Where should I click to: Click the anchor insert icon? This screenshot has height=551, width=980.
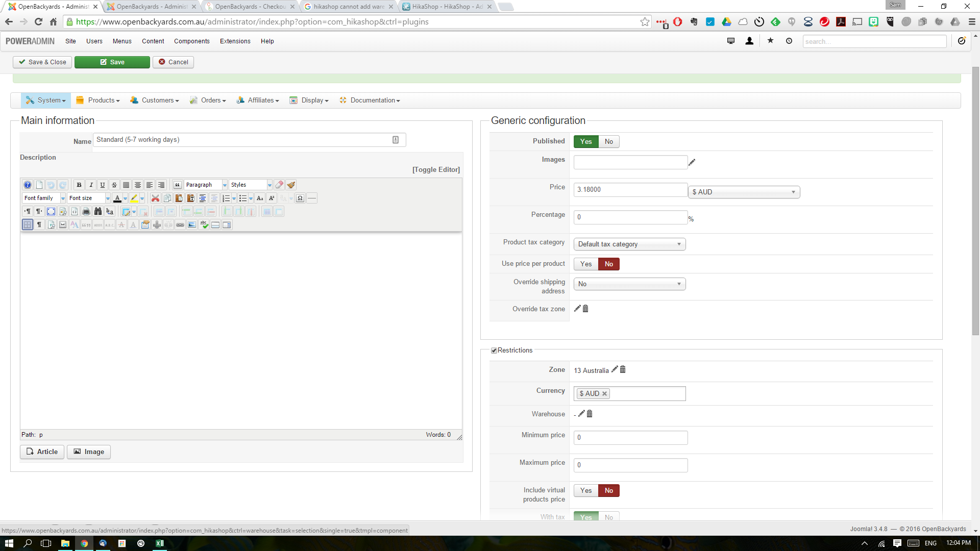pos(157,224)
